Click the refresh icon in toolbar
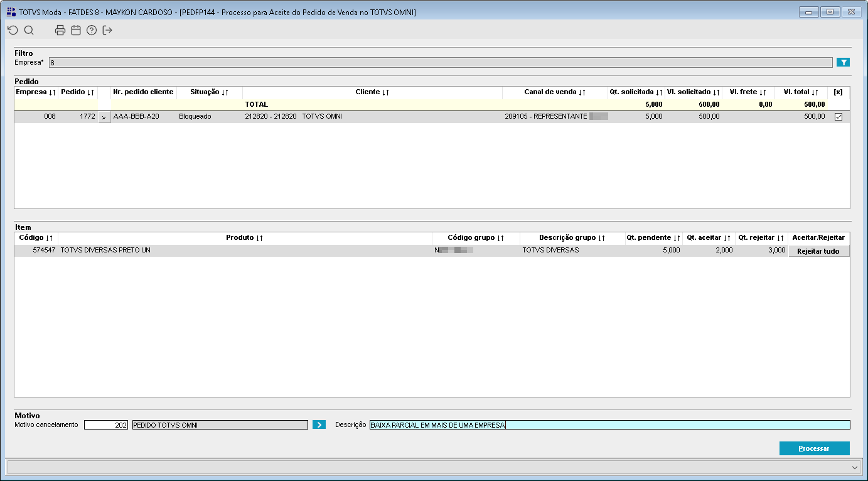The width and height of the screenshot is (868, 481). pos(13,30)
